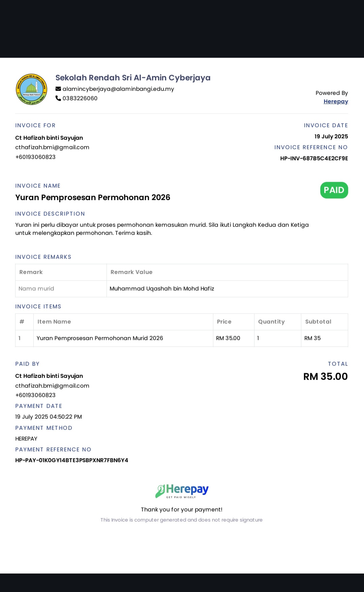
Task: Click the invoice date 19 July 2025
Action: tap(331, 137)
